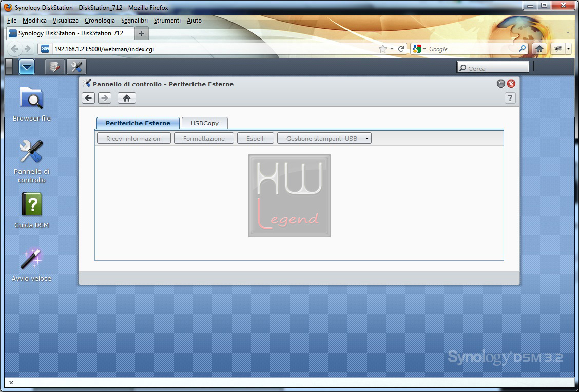Screen dimensions: 579x392
Task: Open the Segnalibri menu
Action: [134, 21]
